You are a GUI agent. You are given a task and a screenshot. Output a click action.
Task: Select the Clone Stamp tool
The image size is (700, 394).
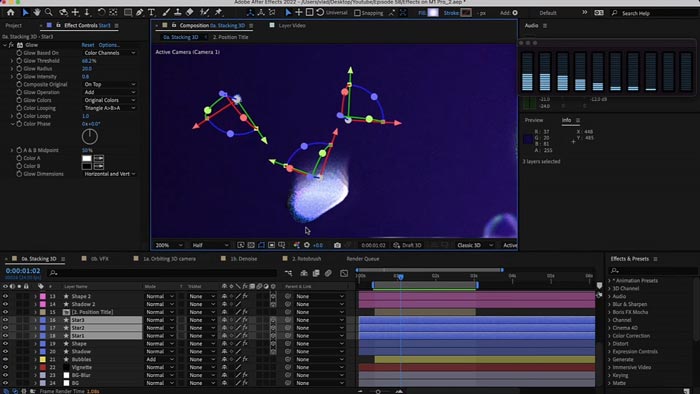178,12
